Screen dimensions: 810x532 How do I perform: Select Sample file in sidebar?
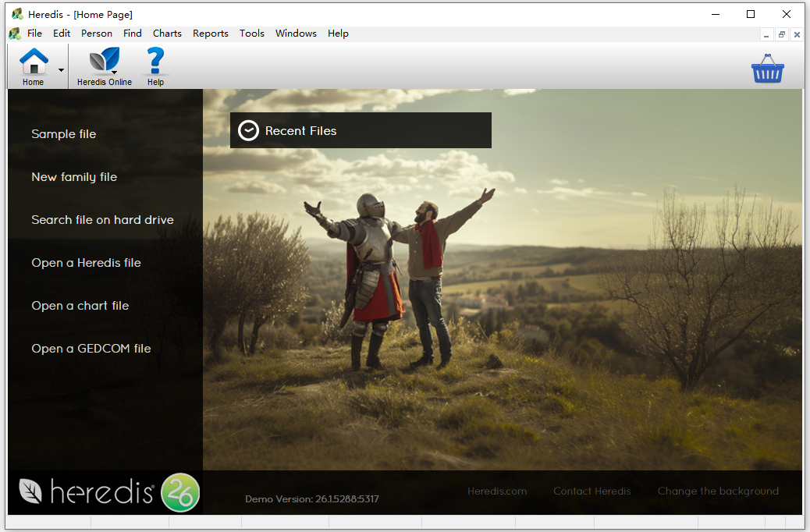[63, 134]
